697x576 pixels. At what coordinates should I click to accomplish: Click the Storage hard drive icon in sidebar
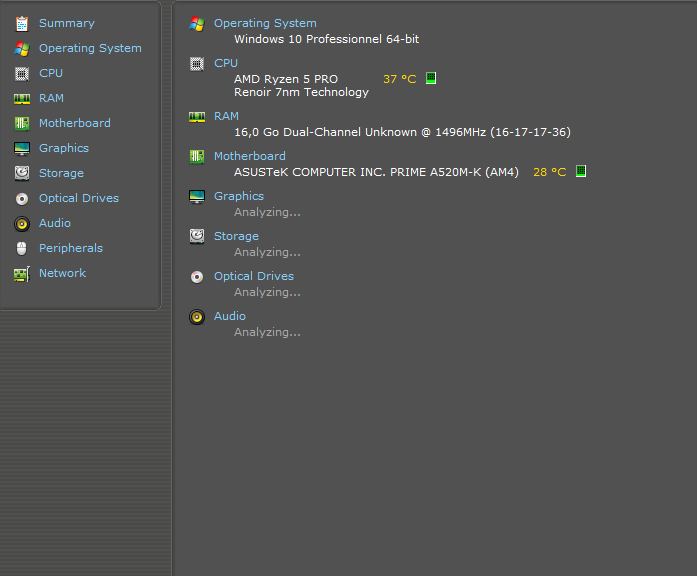tap(21, 173)
